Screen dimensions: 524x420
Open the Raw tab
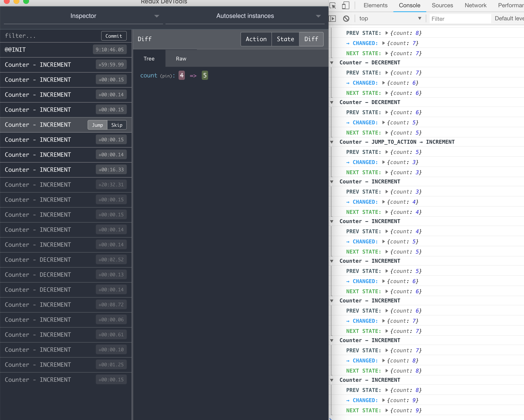(181, 59)
